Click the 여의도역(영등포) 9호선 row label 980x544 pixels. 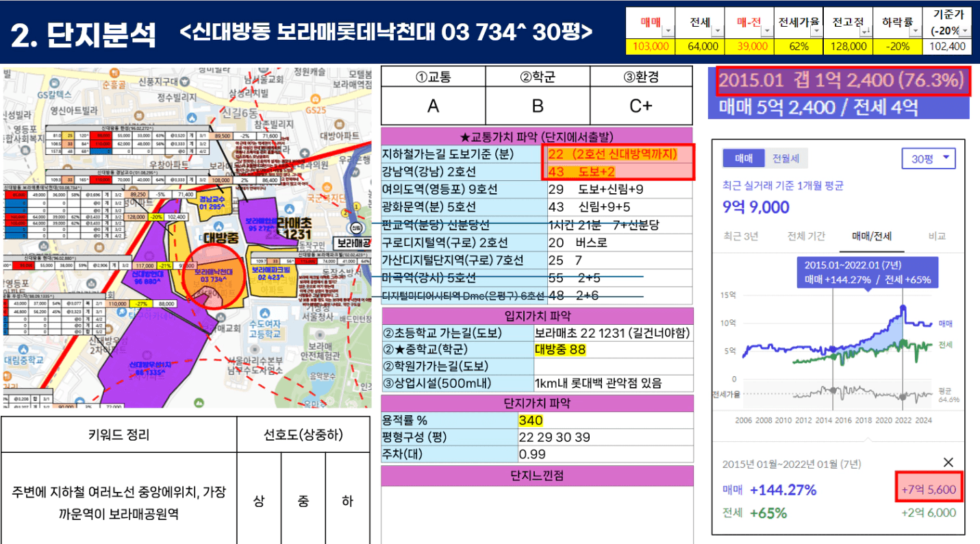(x=463, y=189)
